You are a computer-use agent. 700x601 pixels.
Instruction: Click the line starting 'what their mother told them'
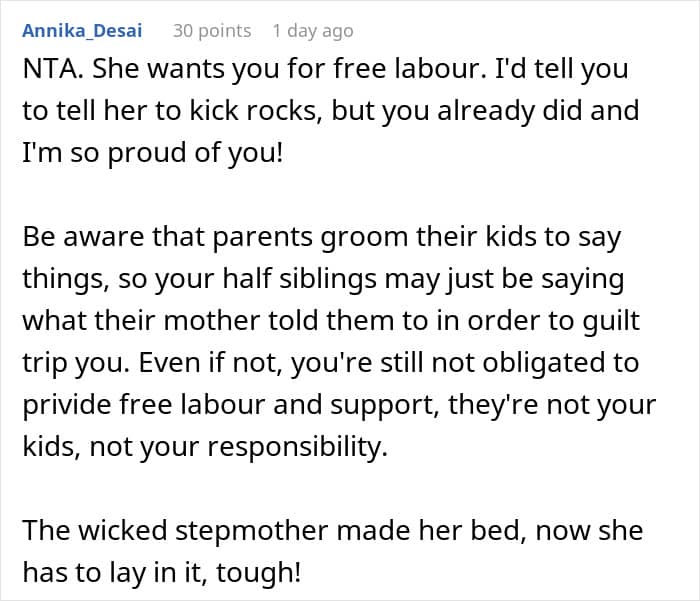(x=331, y=321)
